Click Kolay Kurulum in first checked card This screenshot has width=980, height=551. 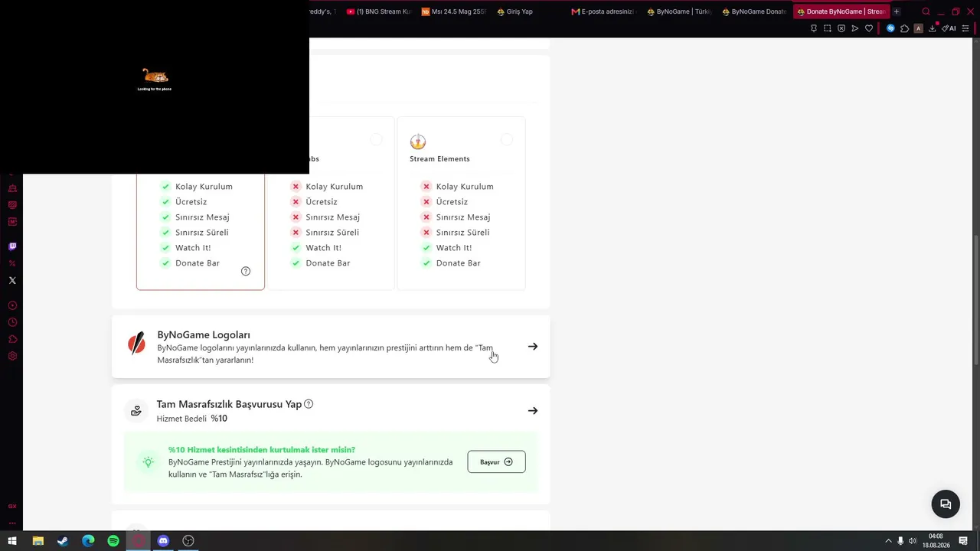[204, 187]
